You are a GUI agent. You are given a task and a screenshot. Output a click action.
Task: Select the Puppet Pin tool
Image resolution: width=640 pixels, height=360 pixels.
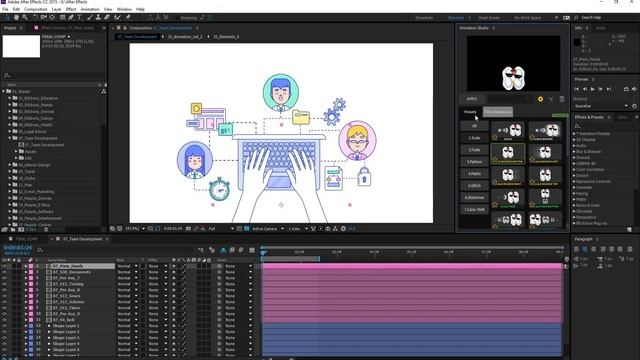[x=128, y=18]
